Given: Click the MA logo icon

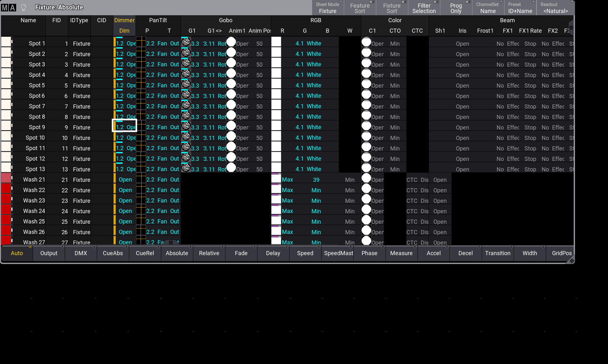Looking at the screenshot, I should [9, 7].
